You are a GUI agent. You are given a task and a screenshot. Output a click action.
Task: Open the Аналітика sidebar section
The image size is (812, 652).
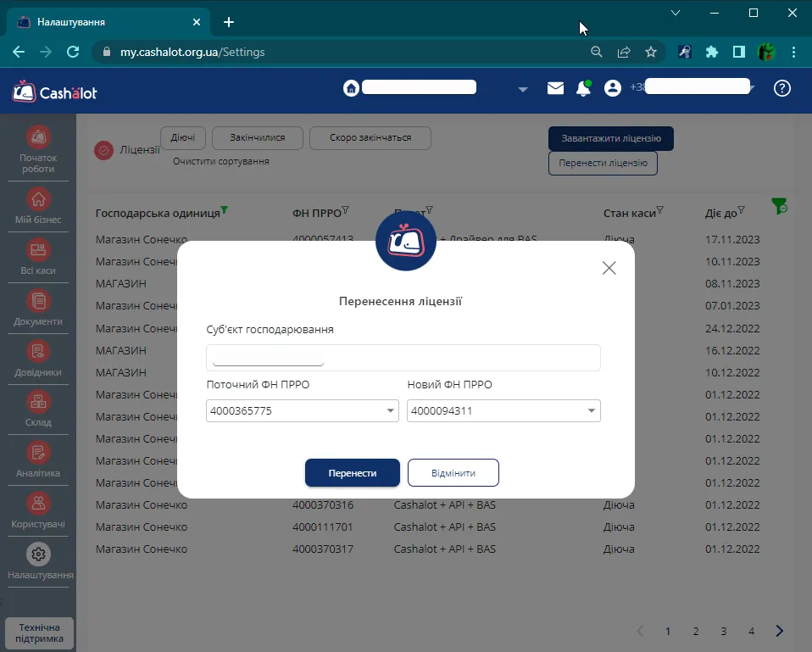[x=38, y=460]
